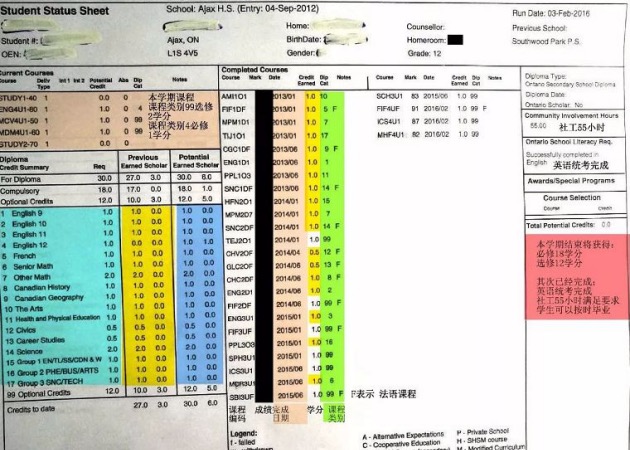Select the 99 Optional Credits row
The image size is (630, 450).
[113, 391]
